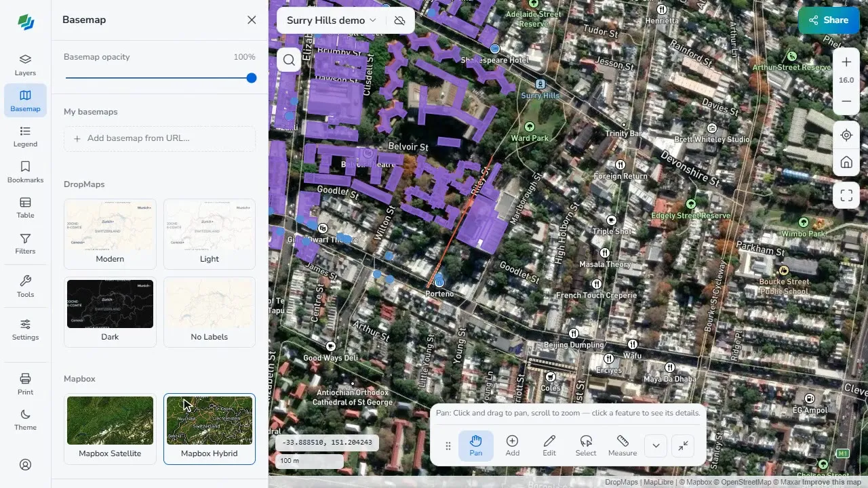Click the Porteno map marker
Screen dimensions: 868x488
(439, 282)
